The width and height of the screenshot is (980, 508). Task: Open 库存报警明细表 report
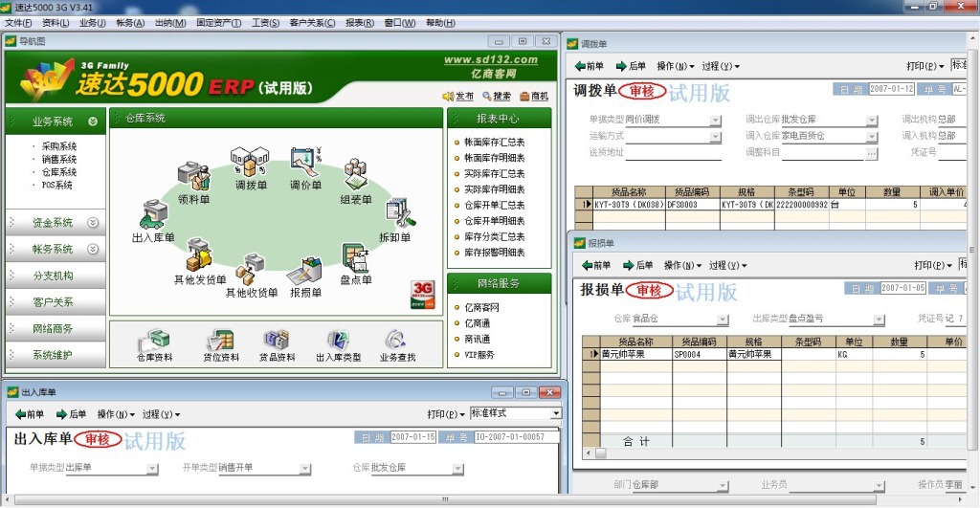click(x=495, y=253)
